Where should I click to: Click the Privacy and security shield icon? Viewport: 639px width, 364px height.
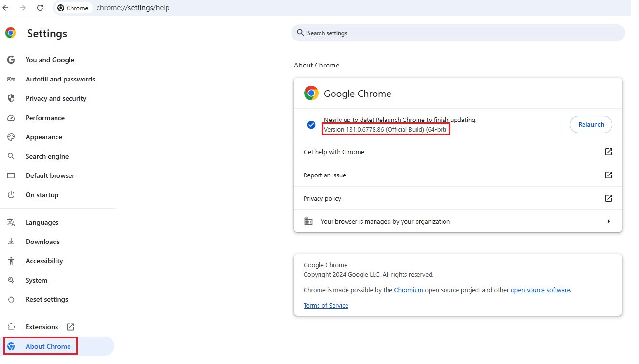click(x=11, y=98)
